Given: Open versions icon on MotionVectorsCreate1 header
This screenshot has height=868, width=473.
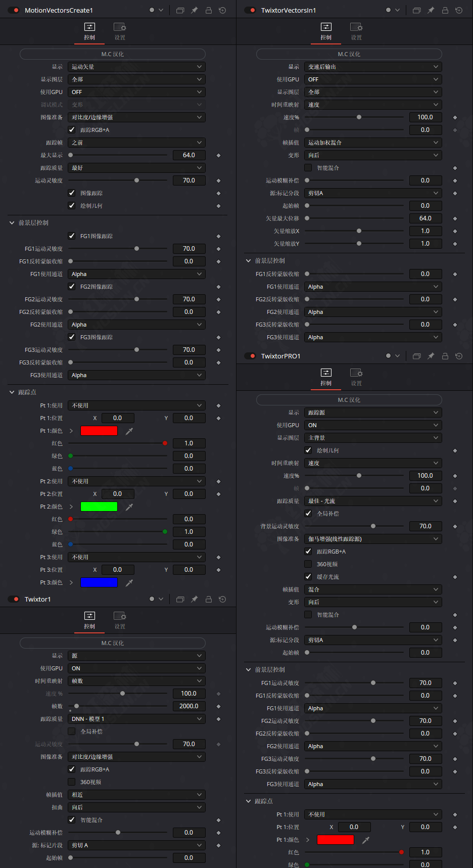Looking at the screenshot, I should pos(180,10).
